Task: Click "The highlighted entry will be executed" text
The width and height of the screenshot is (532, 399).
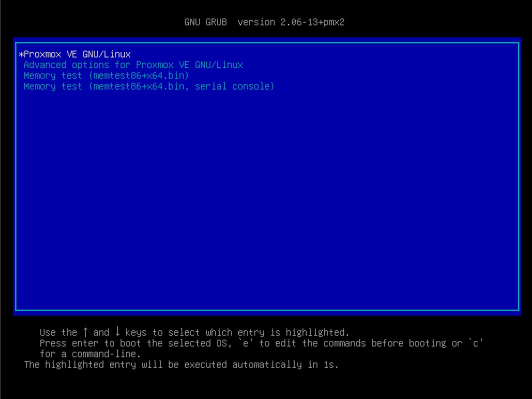Action: point(125,364)
